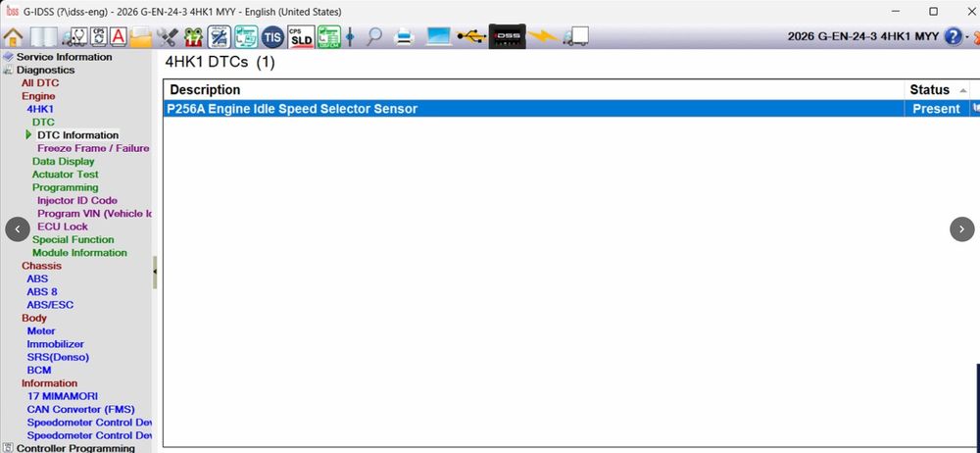980x453 pixels.
Task: Click the CPS SLD icon
Action: [301, 37]
